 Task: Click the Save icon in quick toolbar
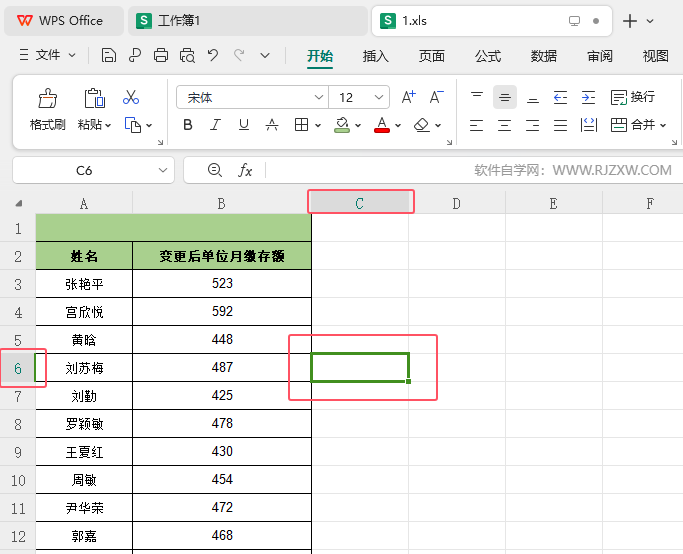coord(108,56)
